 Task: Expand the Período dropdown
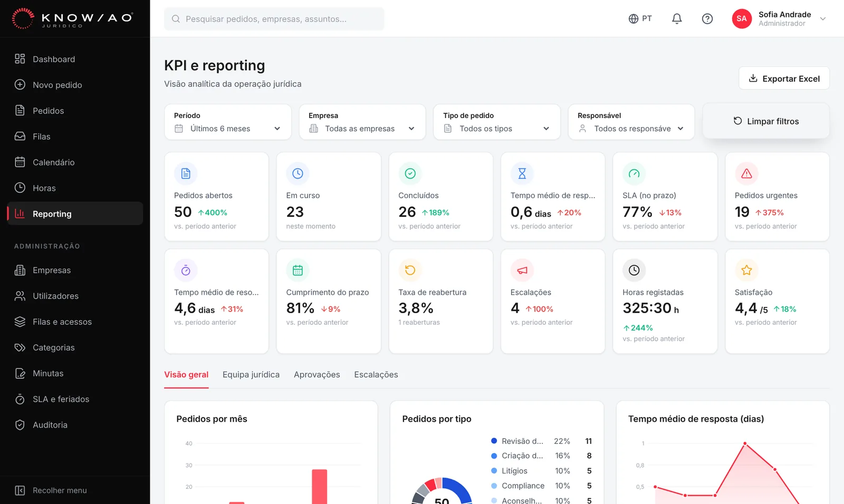click(228, 122)
